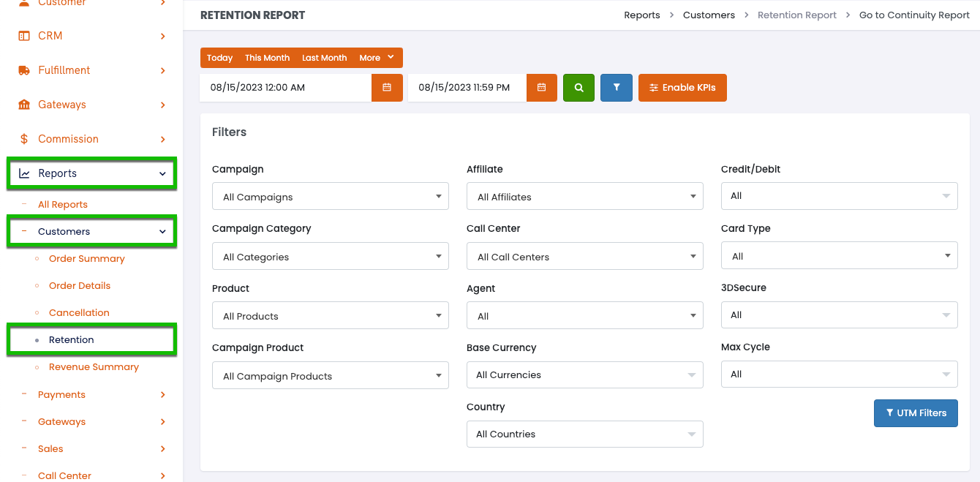The height and width of the screenshot is (482, 980).
Task: Click the CRM sidebar icon
Action: [x=24, y=36]
